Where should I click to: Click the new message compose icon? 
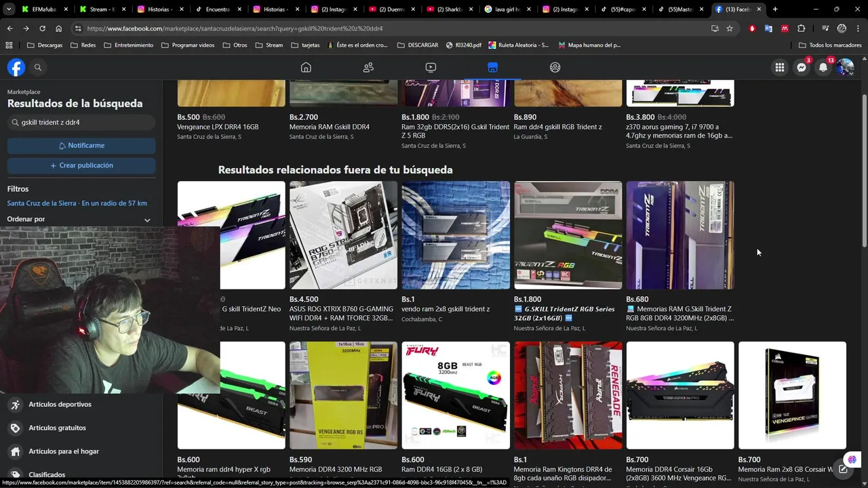[843, 469]
